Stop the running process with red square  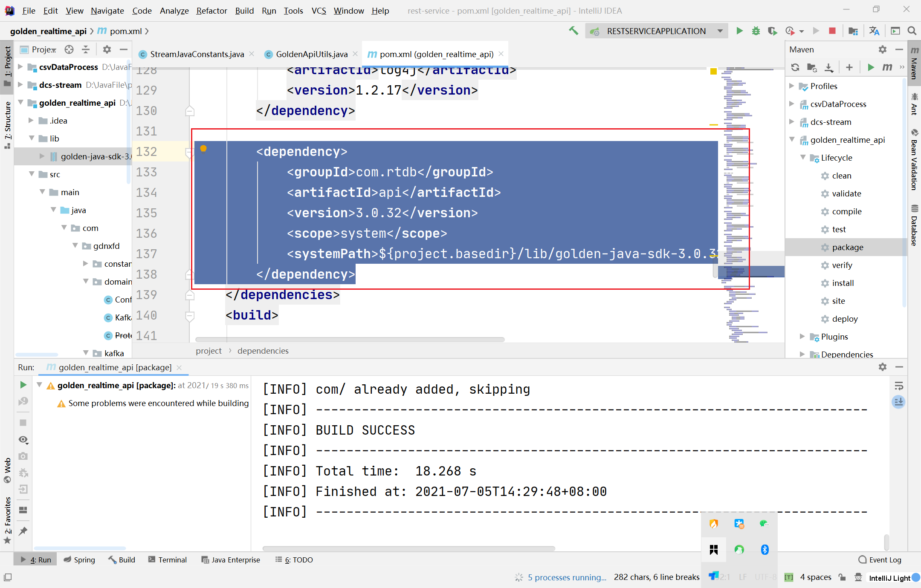(x=832, y=31)
